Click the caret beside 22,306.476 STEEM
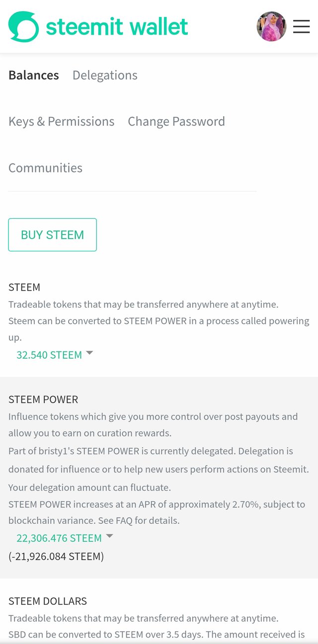Viewport: 318px width, 644px height. 110,536
